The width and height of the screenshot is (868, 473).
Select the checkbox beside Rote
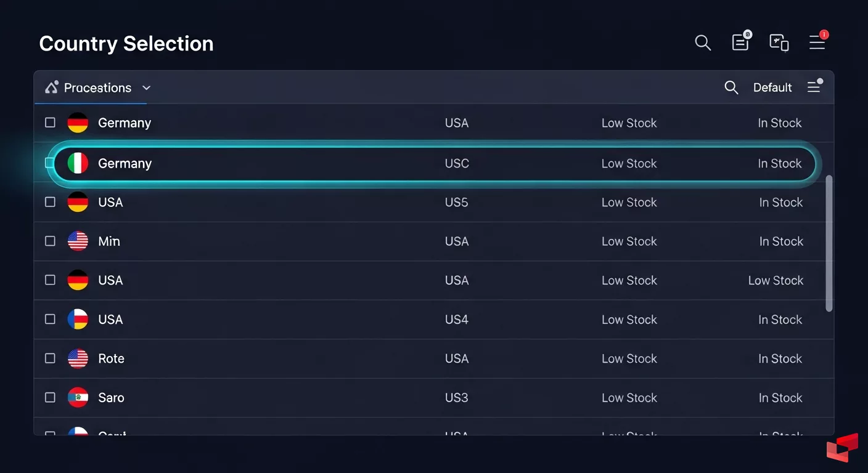tap(51, 358)
